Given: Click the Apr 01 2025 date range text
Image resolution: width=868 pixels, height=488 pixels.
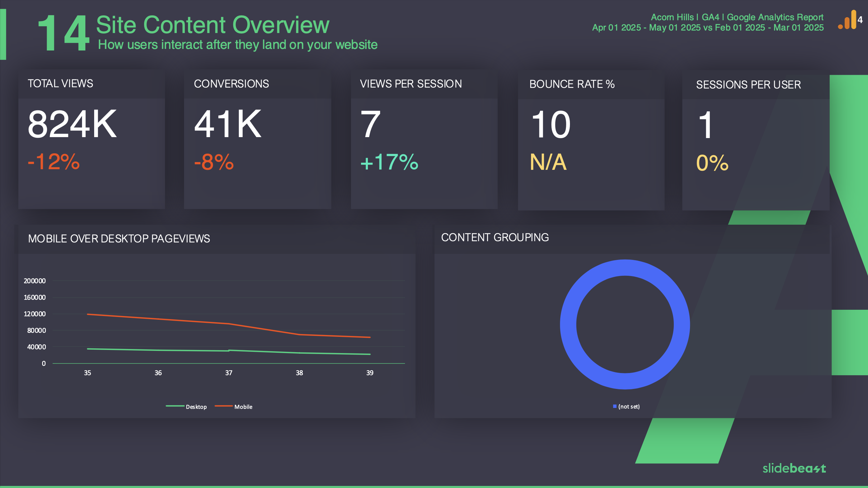Looking at the screenshot, I should 708,28.
